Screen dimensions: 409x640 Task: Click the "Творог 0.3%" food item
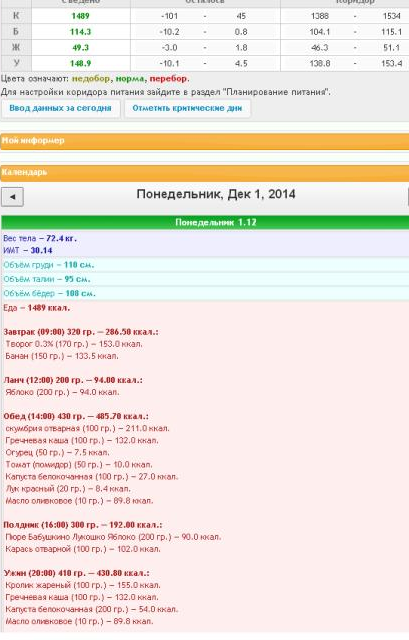[x=74, y=344]
